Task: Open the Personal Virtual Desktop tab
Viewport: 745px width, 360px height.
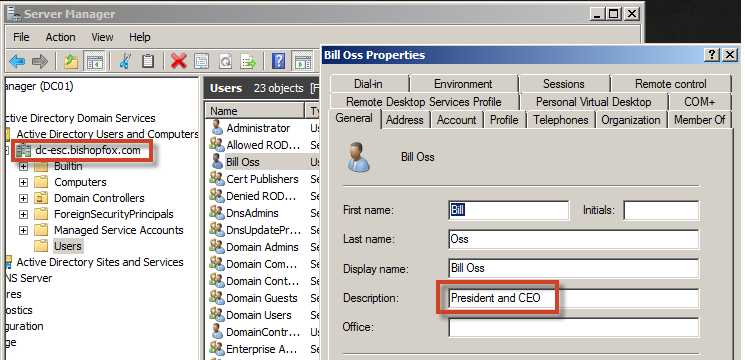Action: click(593, 102)
